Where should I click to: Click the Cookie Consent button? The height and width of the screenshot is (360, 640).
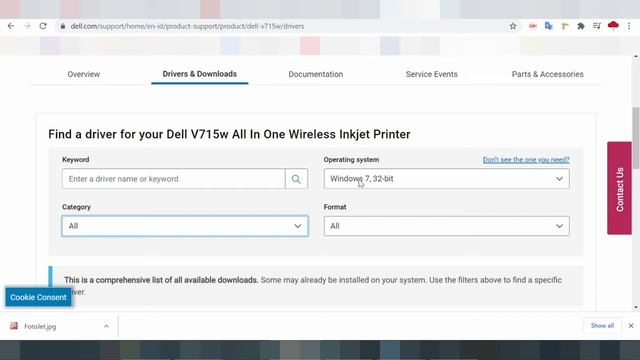pos(38,297)
